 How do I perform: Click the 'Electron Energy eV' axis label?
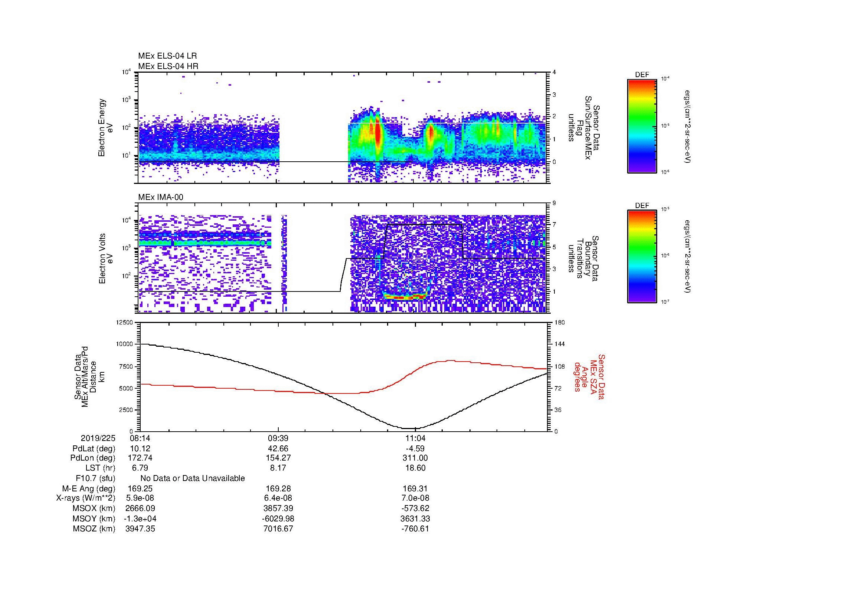point(106,128)
